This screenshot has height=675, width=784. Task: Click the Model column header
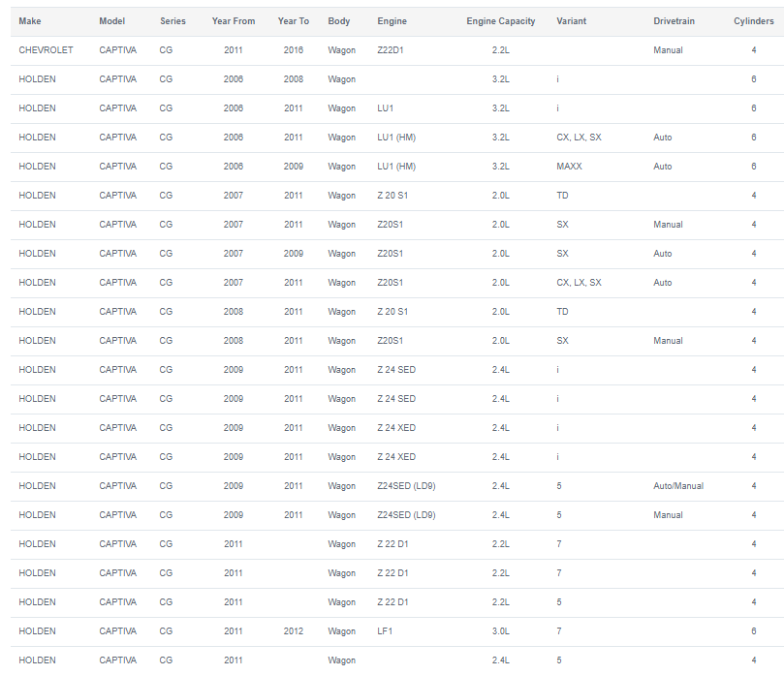tap(112, 21)
